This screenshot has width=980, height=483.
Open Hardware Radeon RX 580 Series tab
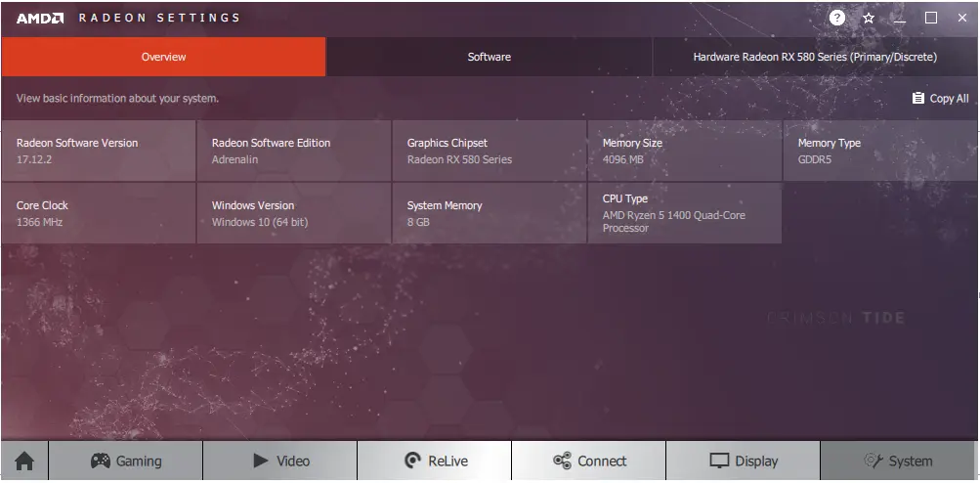pyautogui.click(x=815, y=57)
